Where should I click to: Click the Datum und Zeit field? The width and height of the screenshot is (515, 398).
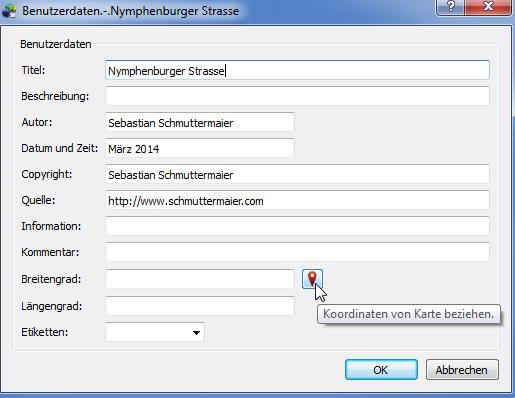click(x=200, y=148)
